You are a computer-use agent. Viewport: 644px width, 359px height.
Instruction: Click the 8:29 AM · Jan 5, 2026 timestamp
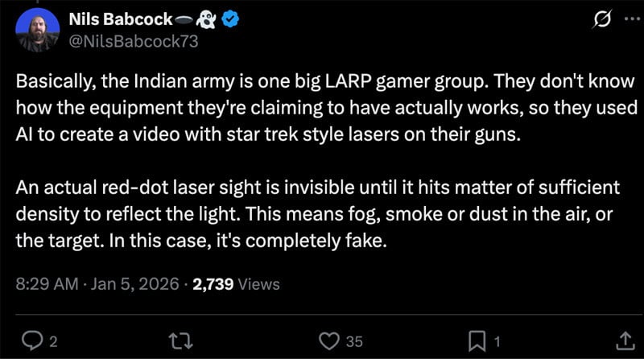point(98,283)
